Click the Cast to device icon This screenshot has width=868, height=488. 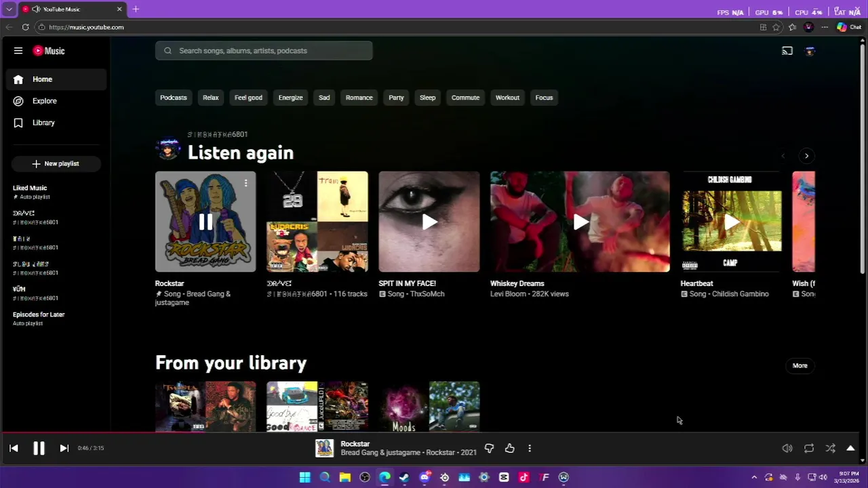click(787, 51)
